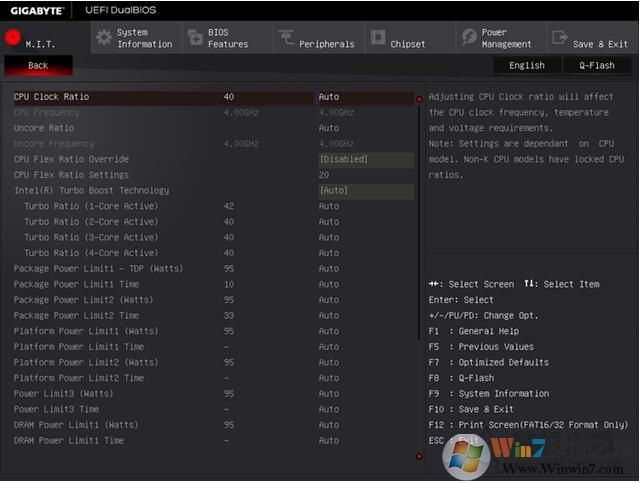The width and height of the screenshot is (640, 483).
Task: Click the Chipset square icon
Action: tap(377, 38)
